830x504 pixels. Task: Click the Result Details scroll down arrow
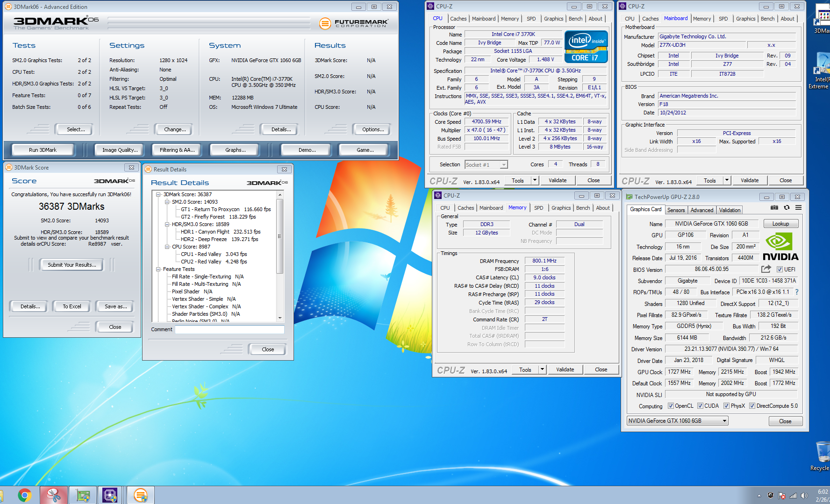coord(280,318)
